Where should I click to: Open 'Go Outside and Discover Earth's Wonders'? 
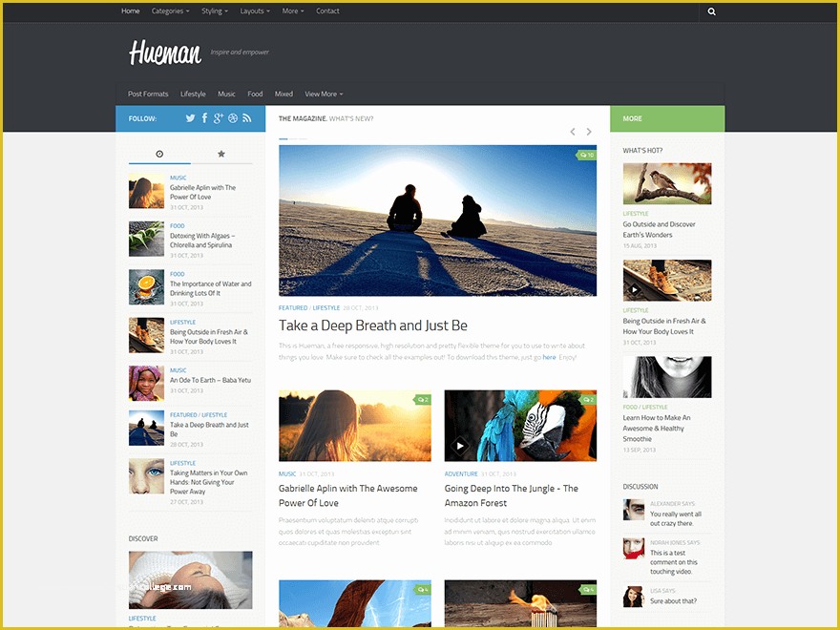659,230
